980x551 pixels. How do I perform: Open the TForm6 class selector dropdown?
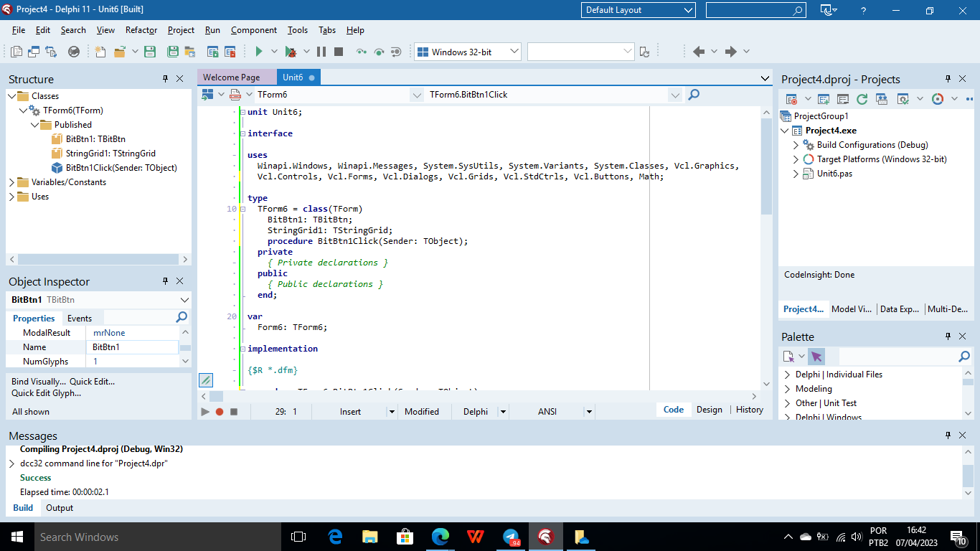[417, 95]
